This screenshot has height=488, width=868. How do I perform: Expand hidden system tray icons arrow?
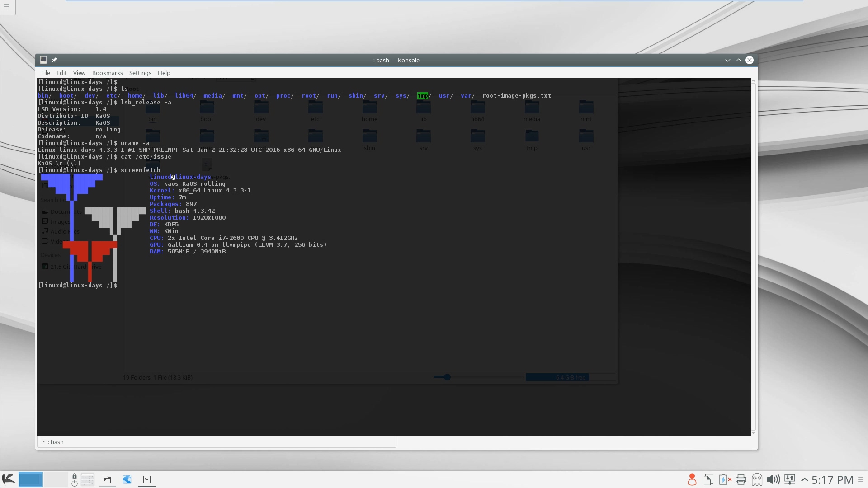[x=805, y=479]
